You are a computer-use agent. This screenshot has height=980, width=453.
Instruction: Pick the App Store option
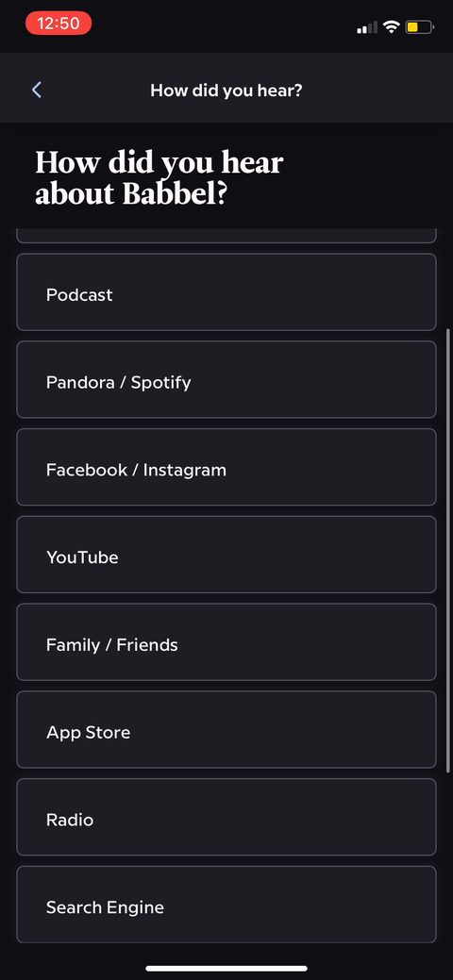pyautogui.click(x=226, y=729)
